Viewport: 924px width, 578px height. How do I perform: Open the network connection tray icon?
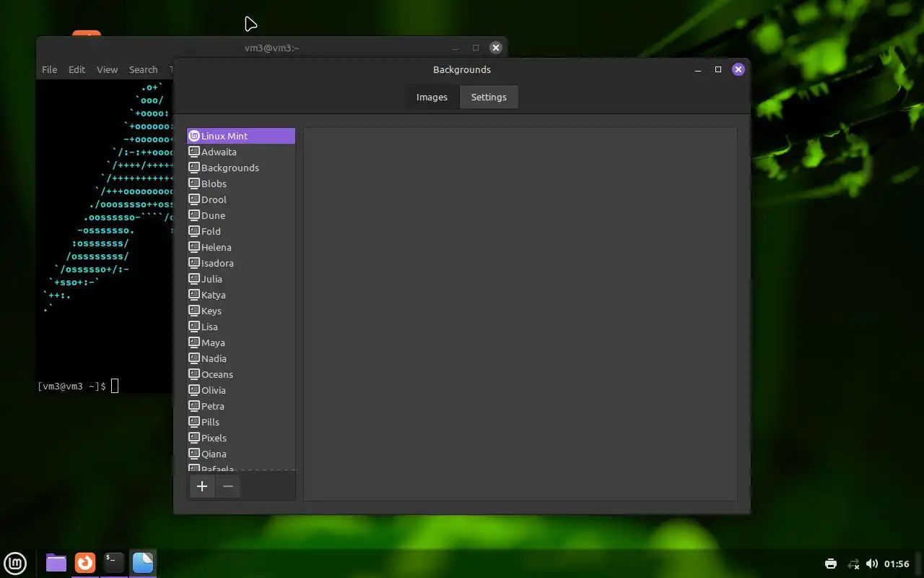click(x=853, y=564)
